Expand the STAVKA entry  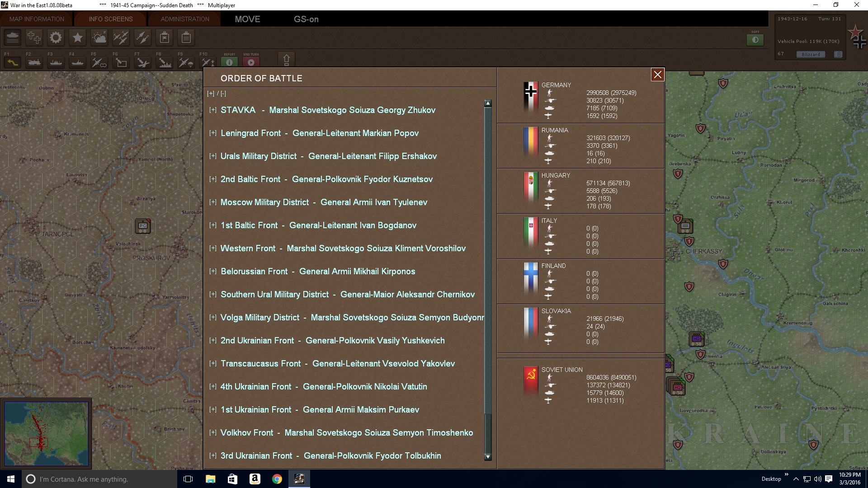213,110
